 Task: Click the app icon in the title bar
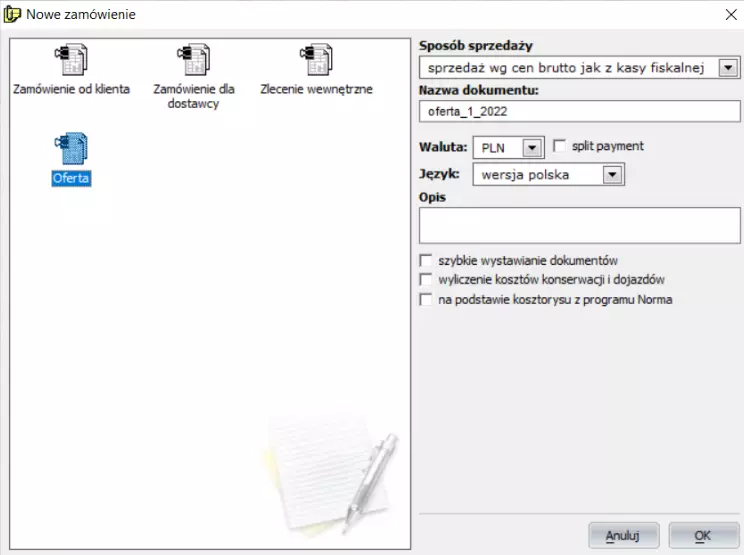pyautogui.click(x=12, y=14)
